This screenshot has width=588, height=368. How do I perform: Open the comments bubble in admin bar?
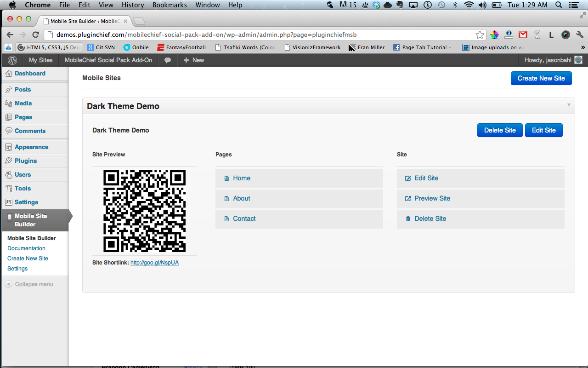pos(168,60)
